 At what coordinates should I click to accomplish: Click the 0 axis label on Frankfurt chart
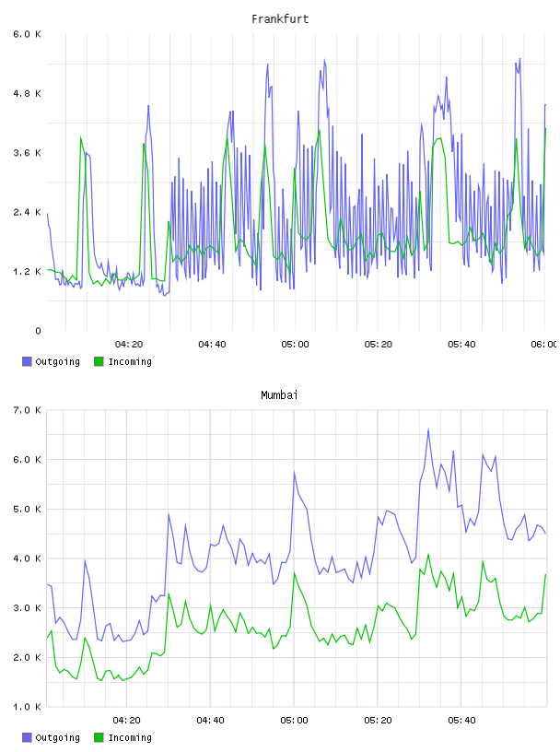coord(39,331)
